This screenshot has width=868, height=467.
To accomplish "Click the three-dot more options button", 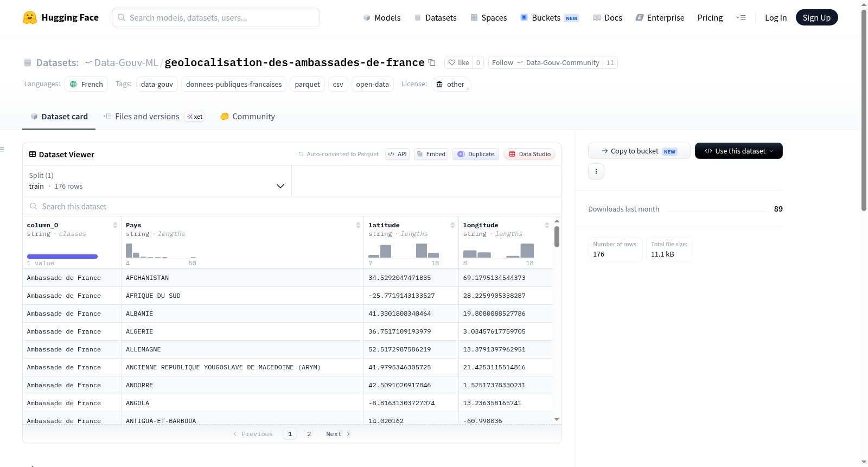I will click(596, 171).
